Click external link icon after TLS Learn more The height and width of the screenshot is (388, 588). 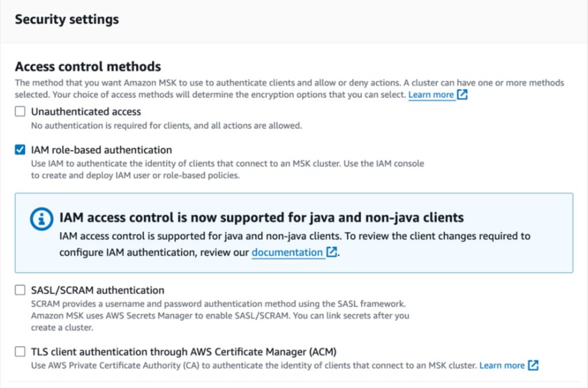click(x=533, y=365)
